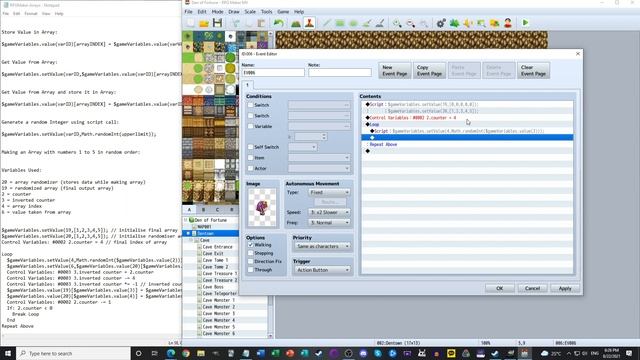Click the New Project toolbar icon

(191, 23)
